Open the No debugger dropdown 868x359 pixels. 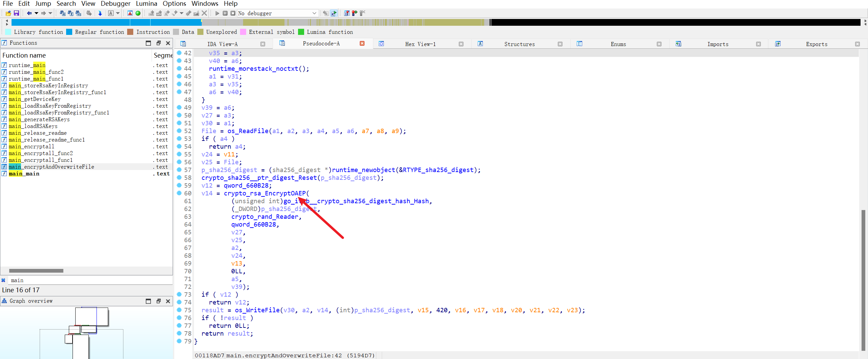pos(314,13)
